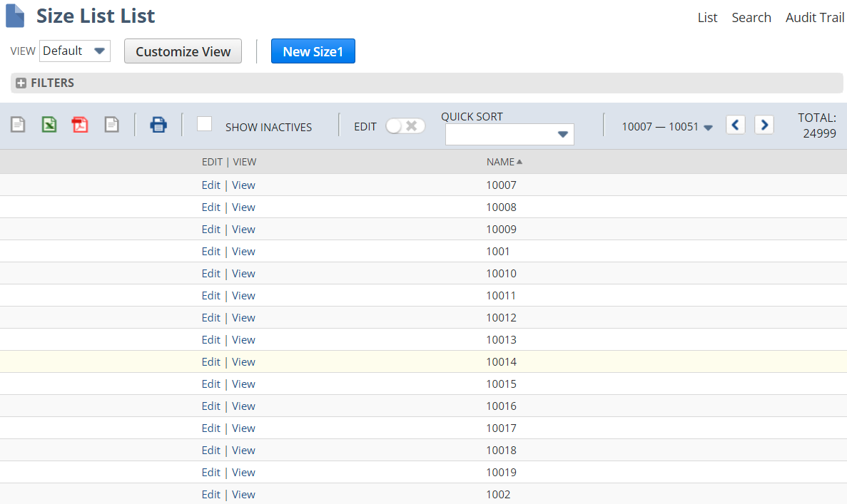Click the Edit | View column header
Image resolution: width=847 pixels, height=504 pixels.
[x=229, y=162]
